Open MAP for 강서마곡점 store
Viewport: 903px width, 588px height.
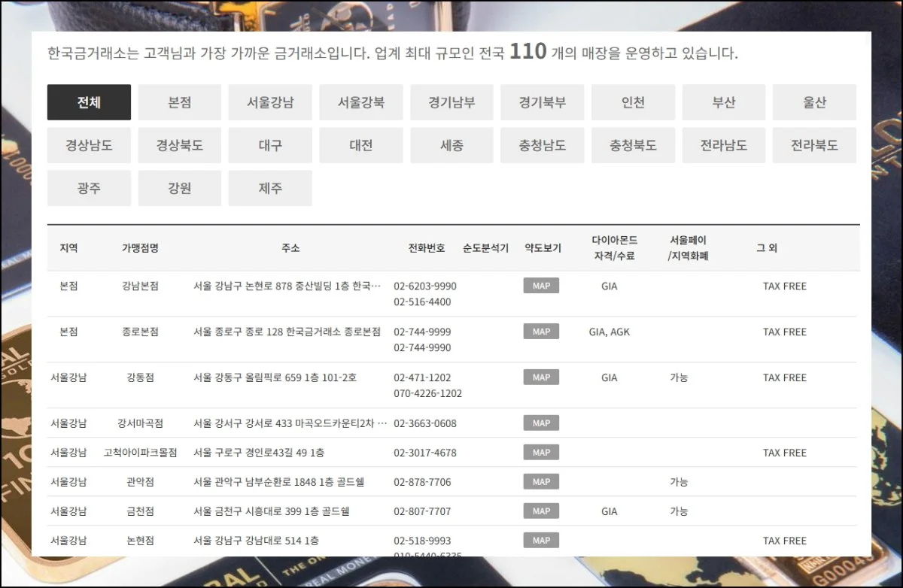tap(541, 423)
